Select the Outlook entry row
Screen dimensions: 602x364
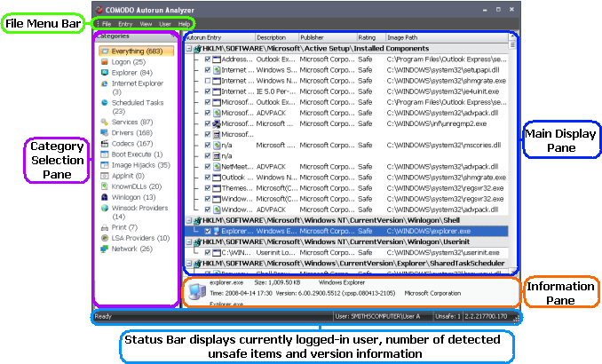346,178
